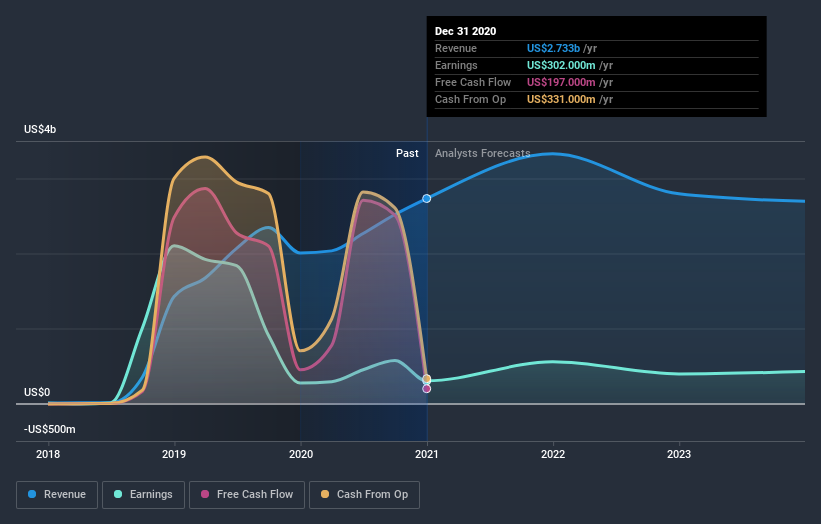Click the orange Cash From Op data point
The height and width of the screenshot is (524, 821).
[427, 378]
